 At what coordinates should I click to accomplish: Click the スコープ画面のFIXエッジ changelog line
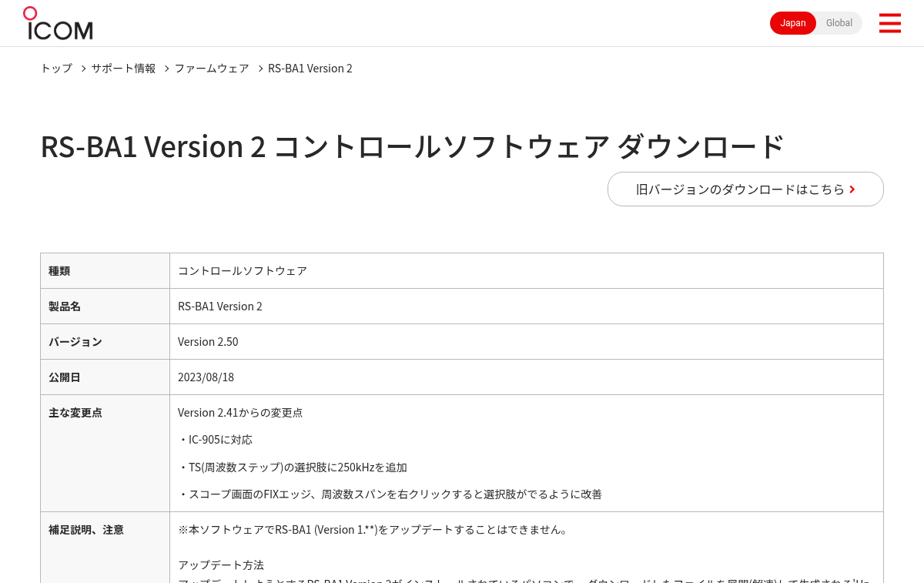pos(390,494)
